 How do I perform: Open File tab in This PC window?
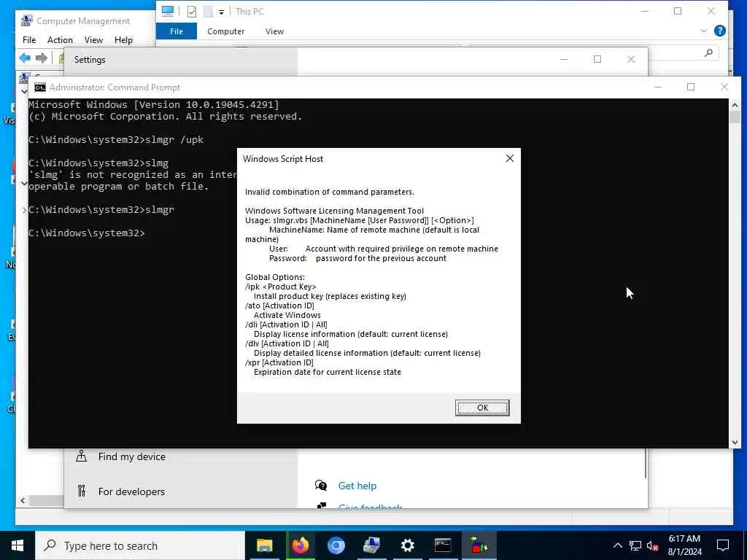click(177, 31)
